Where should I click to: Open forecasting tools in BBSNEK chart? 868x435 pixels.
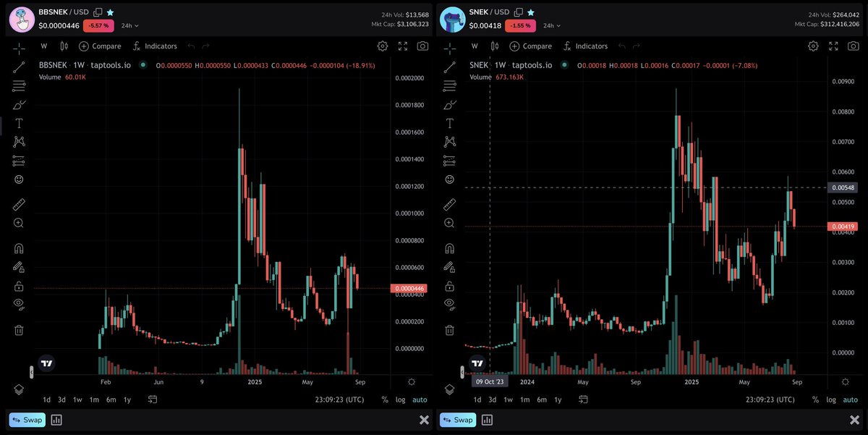pyautogui.click(x=19, y=161)
